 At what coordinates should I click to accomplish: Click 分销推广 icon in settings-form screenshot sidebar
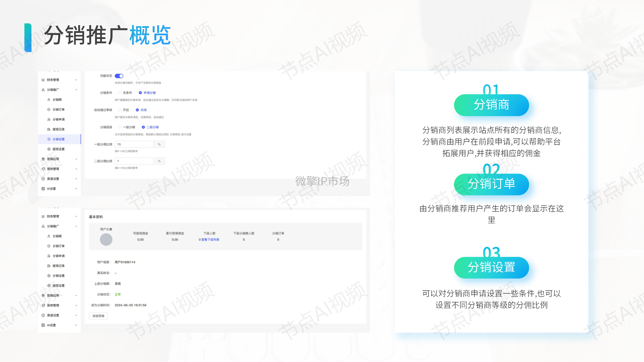click(x=43, y=90)
